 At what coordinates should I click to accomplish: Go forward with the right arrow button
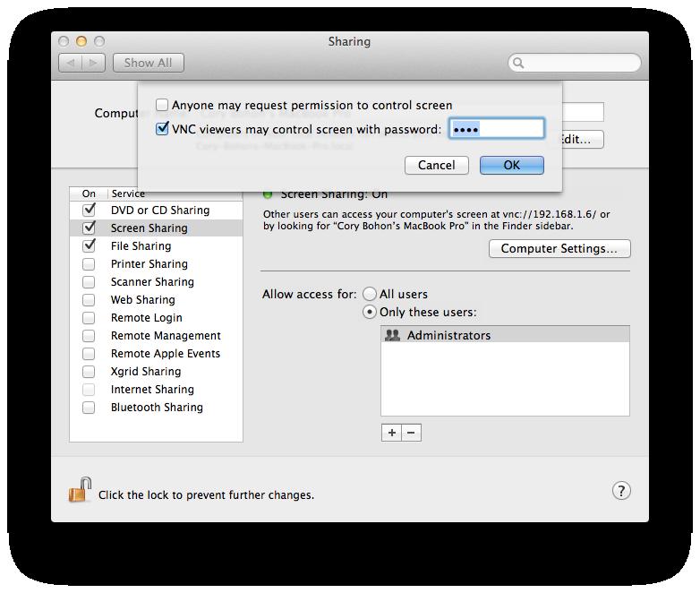coord(93,63)
